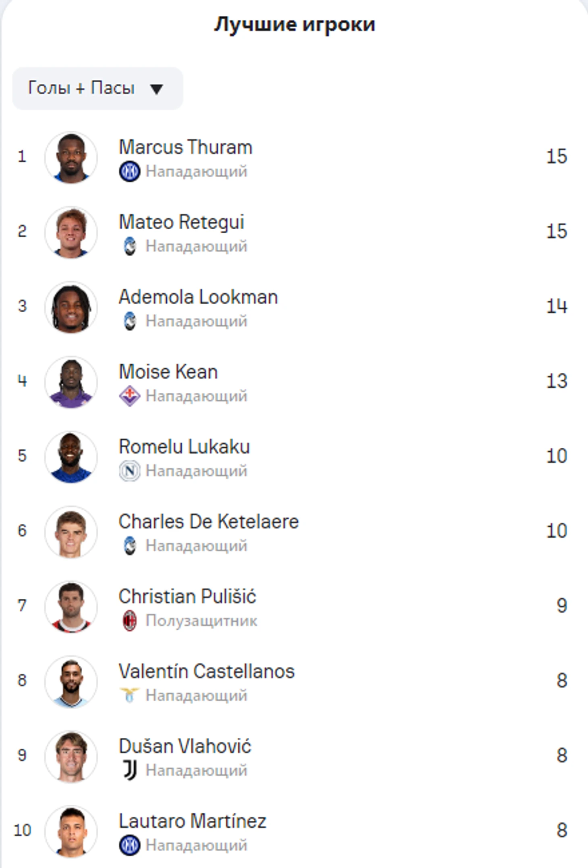Click the Lazio eagle logo under Valentín Castellanos

130,695
